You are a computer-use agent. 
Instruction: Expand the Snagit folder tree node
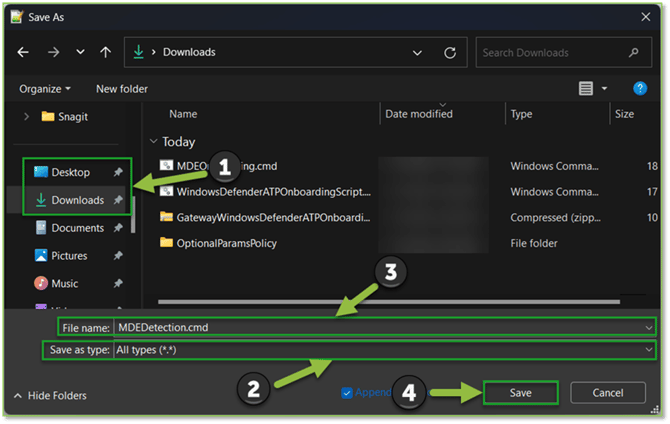click(26, 116)
